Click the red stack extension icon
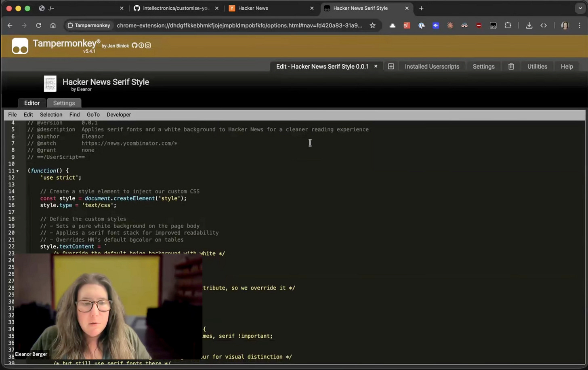The height and width of the screenshot is (370, 588). (407, 25)
